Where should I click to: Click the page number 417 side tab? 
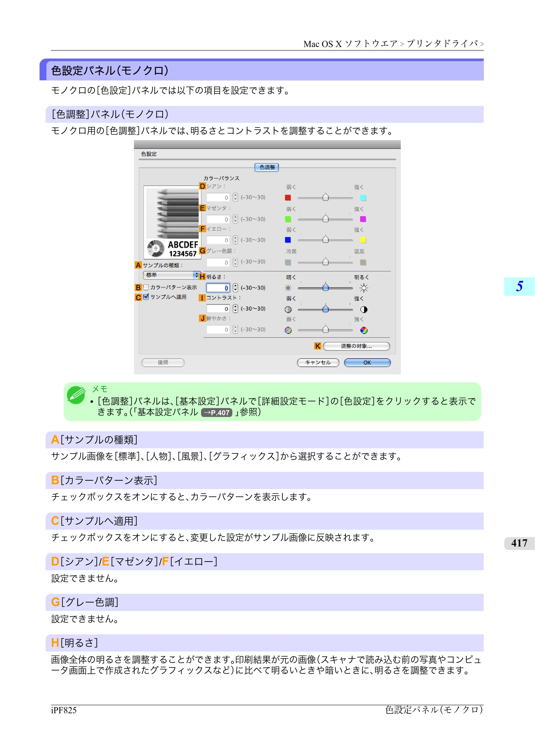coord(519,543)
